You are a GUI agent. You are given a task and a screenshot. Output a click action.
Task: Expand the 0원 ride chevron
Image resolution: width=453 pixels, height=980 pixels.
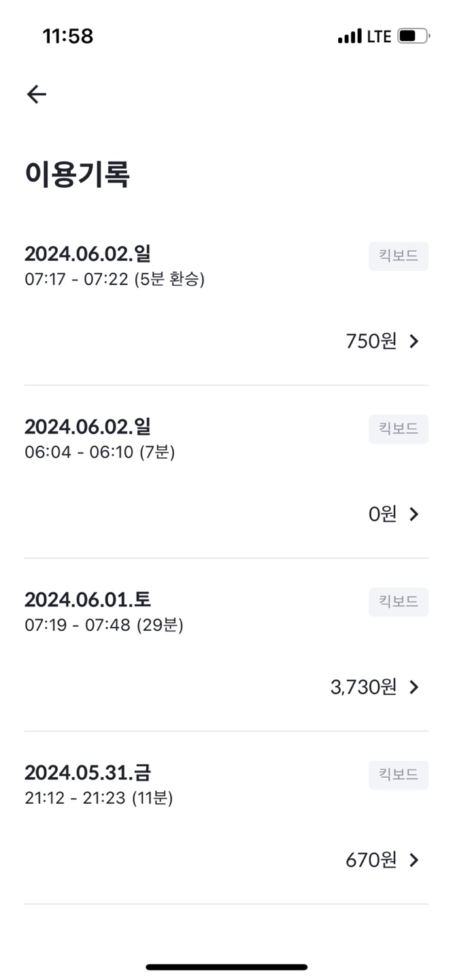click(414, 514)
